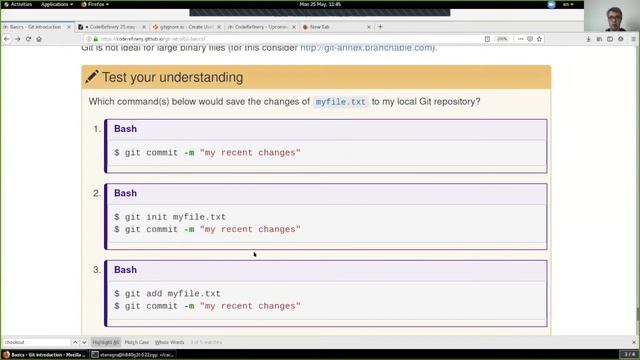Viewport: 640px width, 360px height.
Task: Toggle Whole Words in find bar
Action: 169,342
